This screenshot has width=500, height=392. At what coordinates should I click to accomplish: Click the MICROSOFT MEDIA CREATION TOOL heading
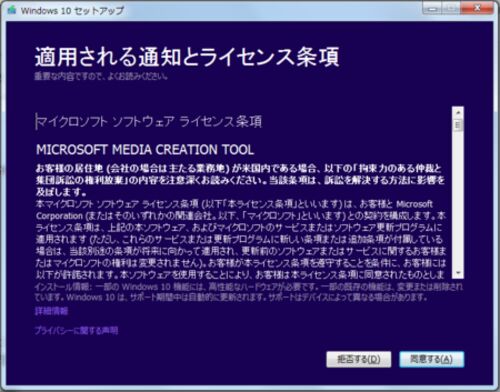[145, 150]
